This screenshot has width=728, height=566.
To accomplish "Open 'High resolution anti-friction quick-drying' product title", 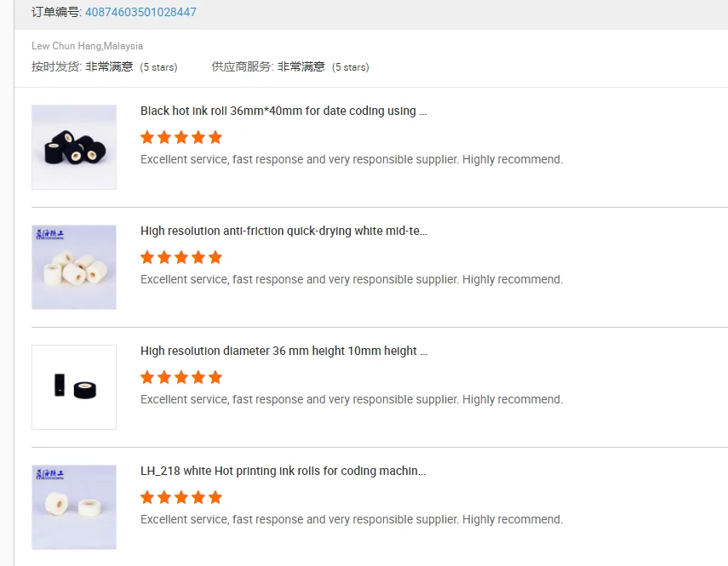I will [x=284, y=231].
